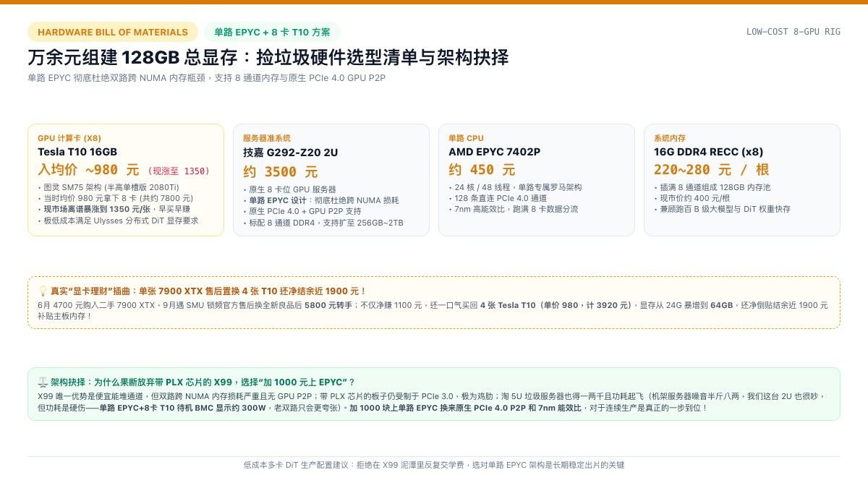
Task: Click the price 入均价 ~980 元
Action: (x=88, y=171)
